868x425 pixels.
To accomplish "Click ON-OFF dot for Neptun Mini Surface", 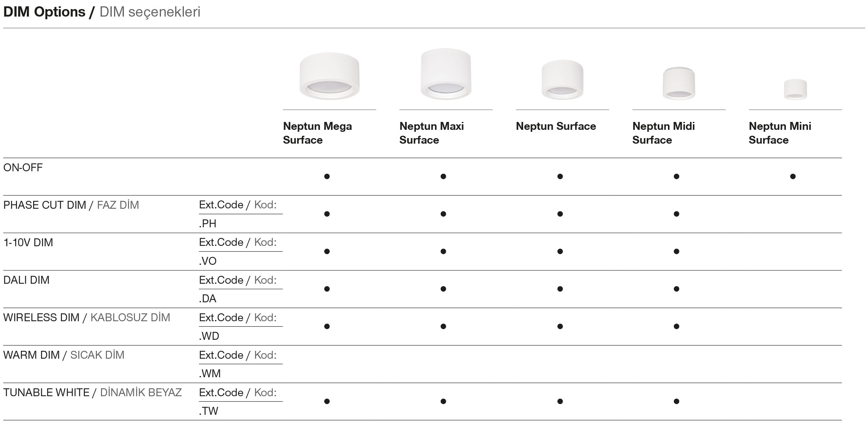I will pos(793,176).
